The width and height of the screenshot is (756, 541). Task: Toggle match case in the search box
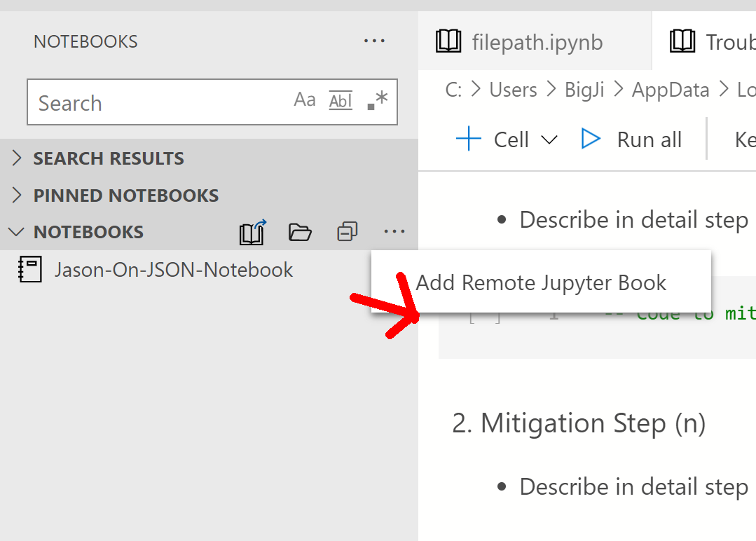(305, 100)
